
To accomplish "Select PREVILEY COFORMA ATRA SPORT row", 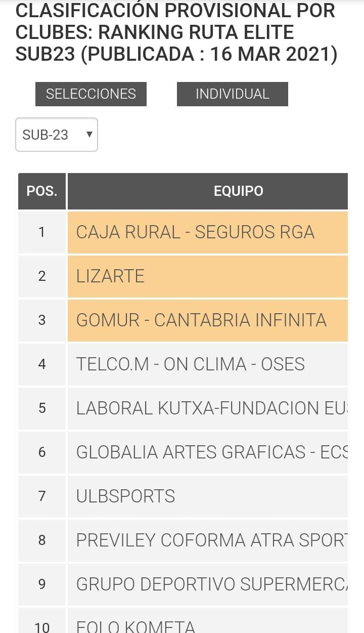I will pos(207,540).
